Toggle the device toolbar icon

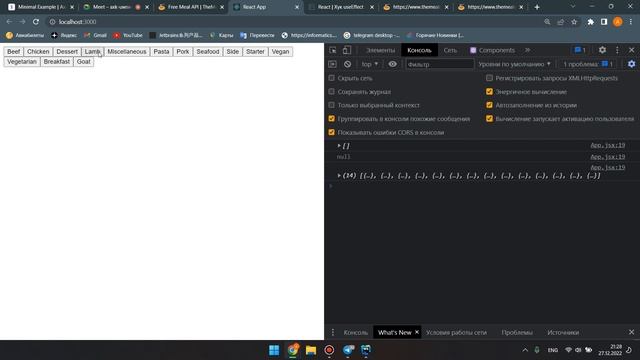(x=347, y=50)
